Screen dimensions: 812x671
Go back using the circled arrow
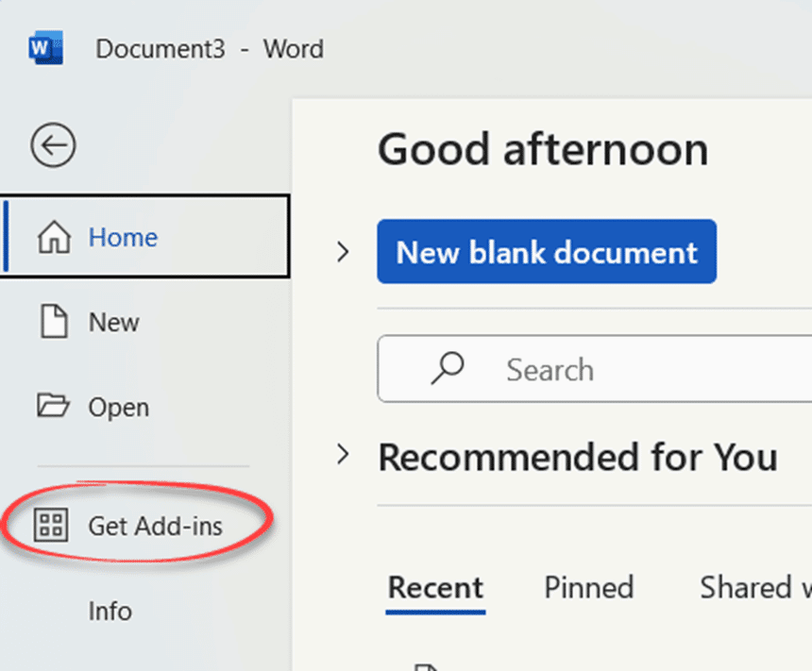coord(53,145)
